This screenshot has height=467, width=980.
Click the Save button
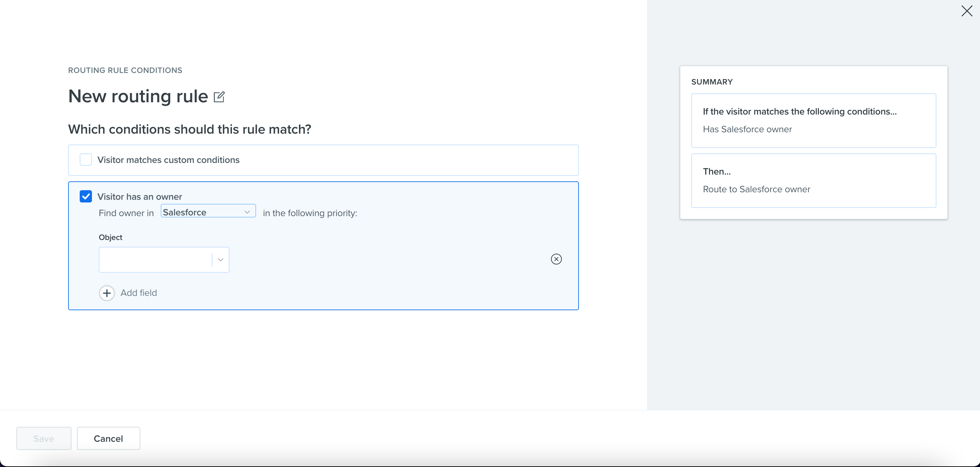tap(44, 438)
